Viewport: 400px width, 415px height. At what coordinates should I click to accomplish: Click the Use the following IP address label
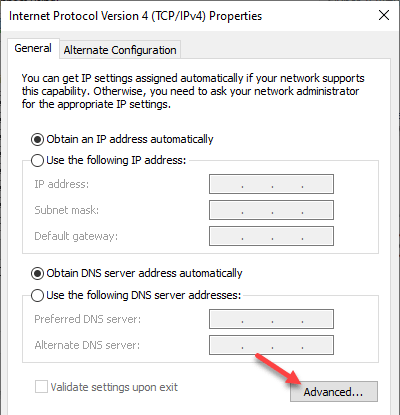click(x=116, y=160)
